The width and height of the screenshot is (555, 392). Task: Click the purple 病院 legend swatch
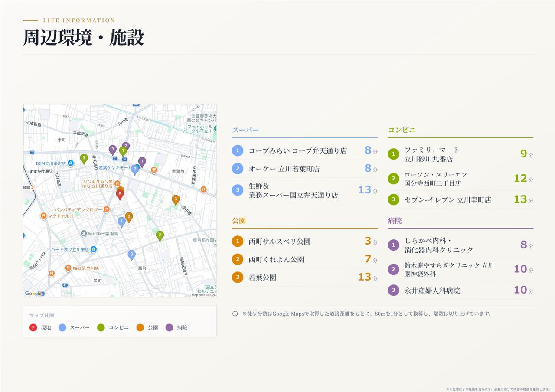pos(169,327)
